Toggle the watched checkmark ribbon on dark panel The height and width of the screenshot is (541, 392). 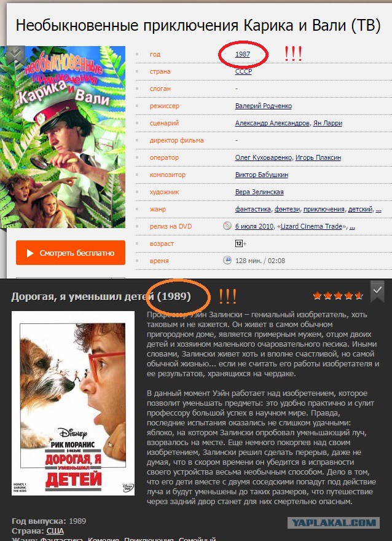click(377, 291)
